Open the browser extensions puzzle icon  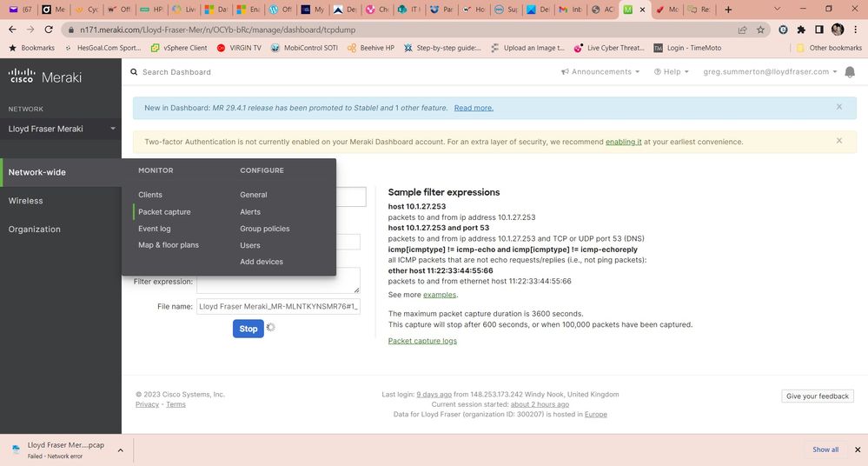click(801, 30)
